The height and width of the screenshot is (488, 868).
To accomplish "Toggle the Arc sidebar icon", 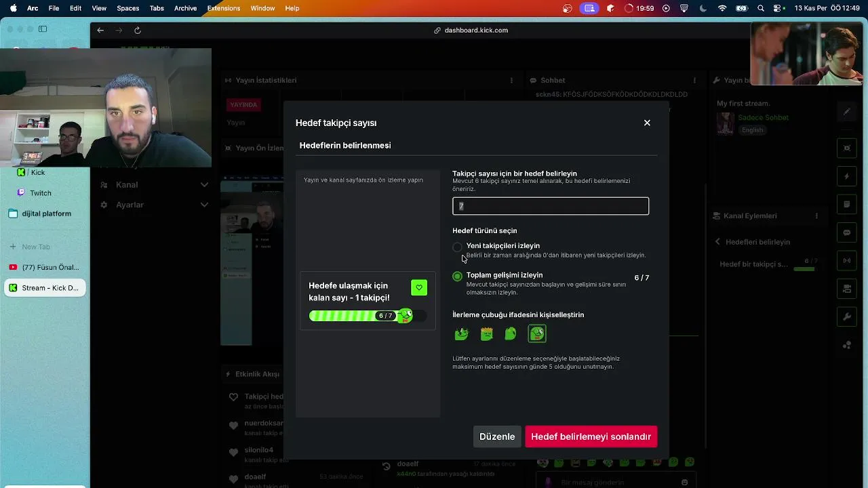I will pyautogui.click(x=43, y=29).
